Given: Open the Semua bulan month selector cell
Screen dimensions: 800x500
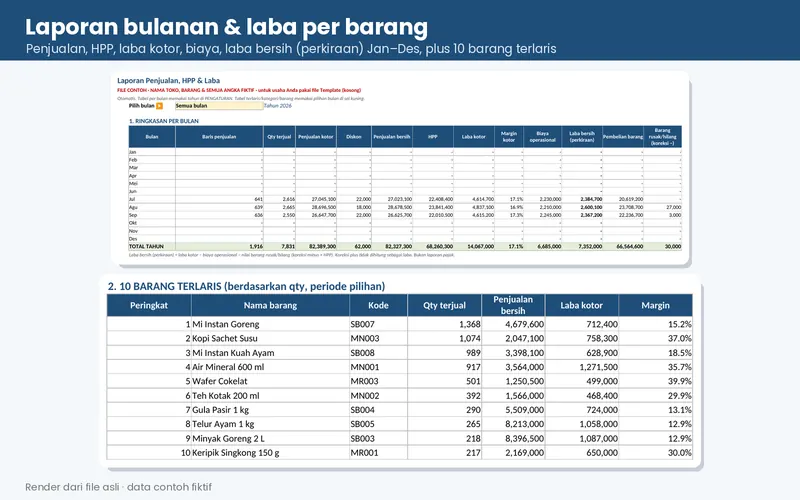Looking at the screenshot, I should pos(219,106).
